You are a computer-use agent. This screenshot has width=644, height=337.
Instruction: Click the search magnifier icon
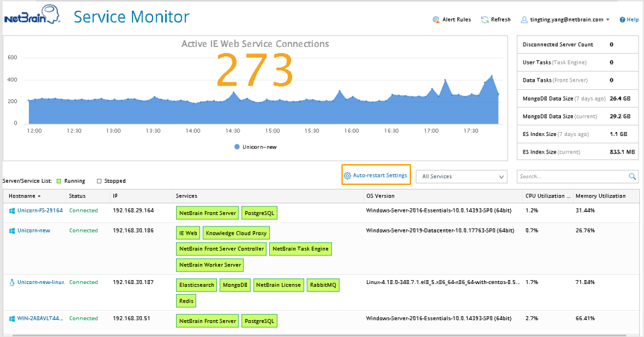pos(632,176)
